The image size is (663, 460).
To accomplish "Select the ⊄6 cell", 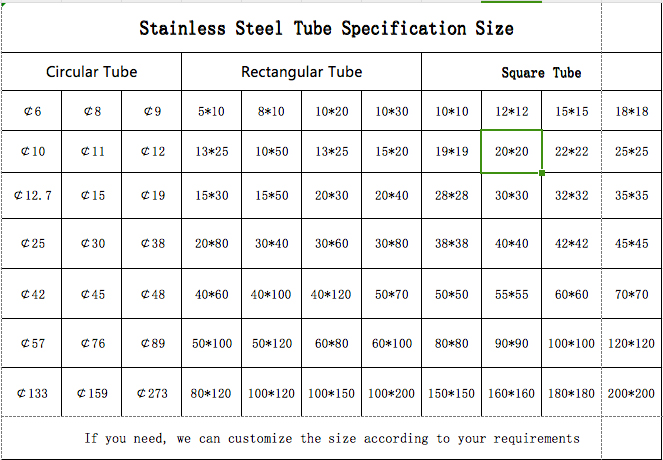I will [x=32, y=111].
